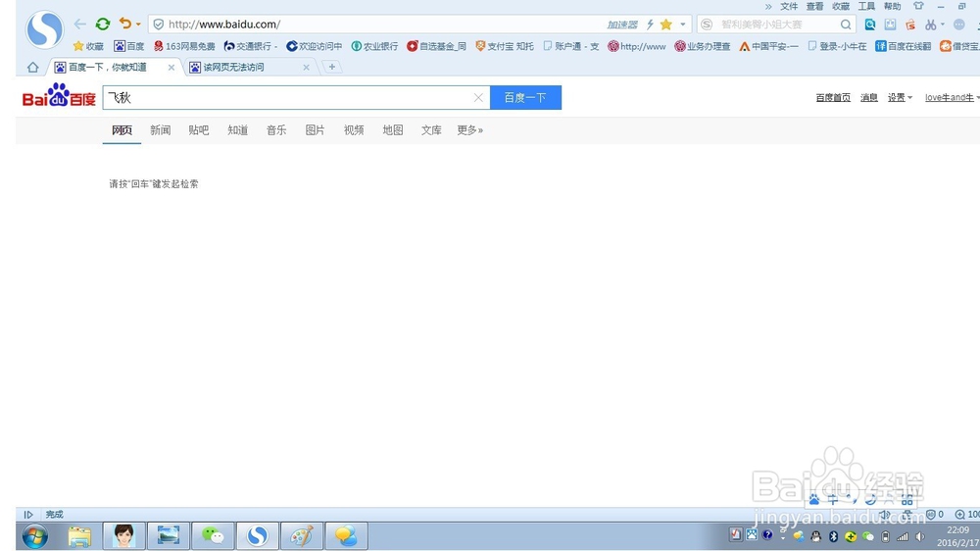Click the Sogou search engine selector icon

tap(707, 25)
